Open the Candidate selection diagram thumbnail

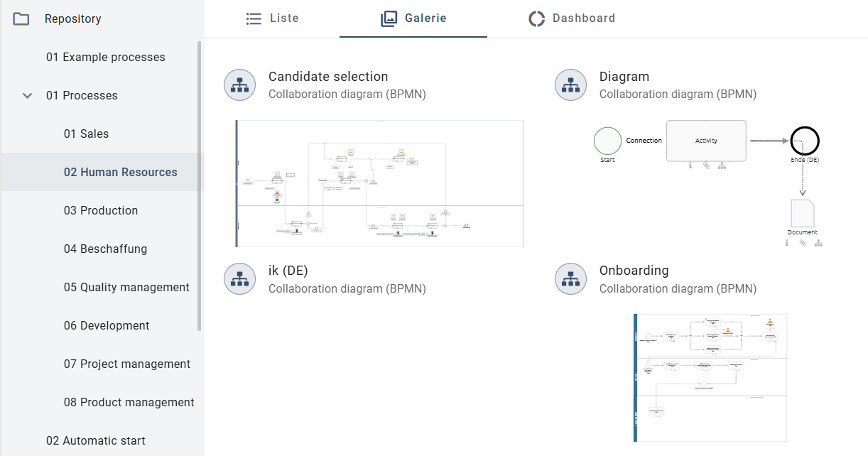point(379,183)
